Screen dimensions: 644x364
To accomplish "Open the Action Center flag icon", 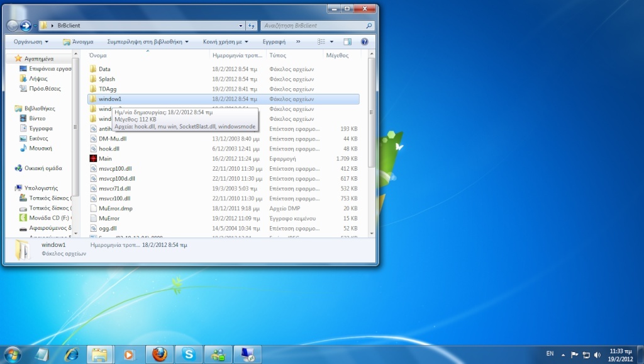I will 575,355.
